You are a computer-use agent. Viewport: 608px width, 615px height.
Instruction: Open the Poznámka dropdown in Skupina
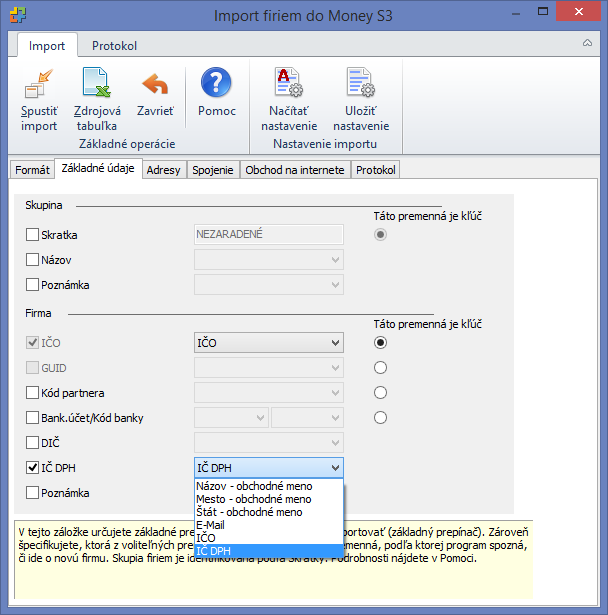coord(269,285)
